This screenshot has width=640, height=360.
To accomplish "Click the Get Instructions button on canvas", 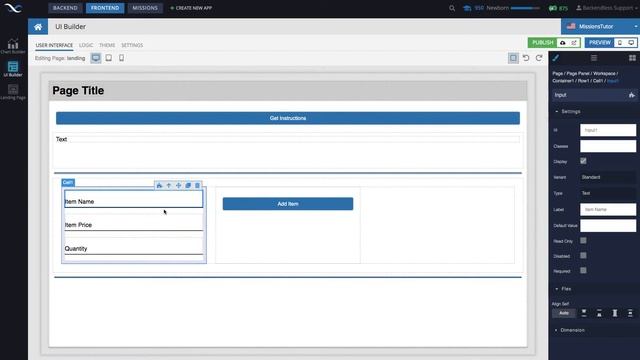I will 288,118.
